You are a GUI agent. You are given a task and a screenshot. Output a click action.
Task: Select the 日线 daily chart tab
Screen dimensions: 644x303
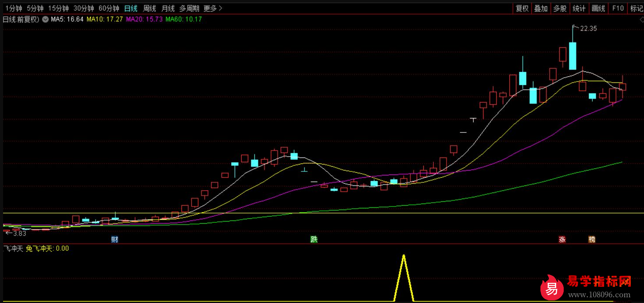(131, 8)
